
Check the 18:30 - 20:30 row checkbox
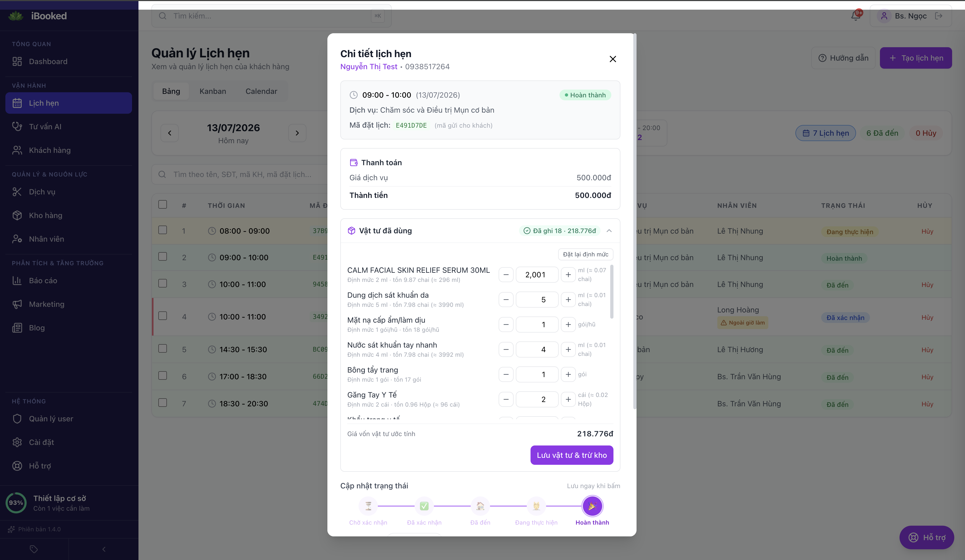pos(163,403)
